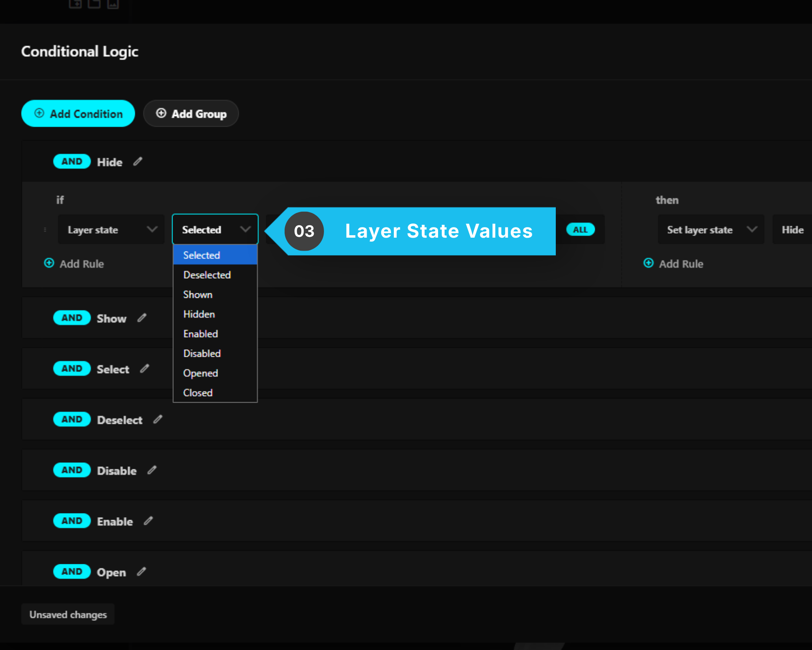This screenshot has height=650, width=812.
Task: Toggle the AND operator for Open
Action: click(x=72, y=572)
